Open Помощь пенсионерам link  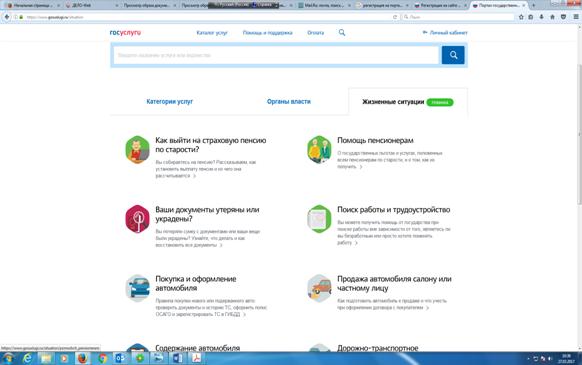pyautogui.click(x=375, y=140)
